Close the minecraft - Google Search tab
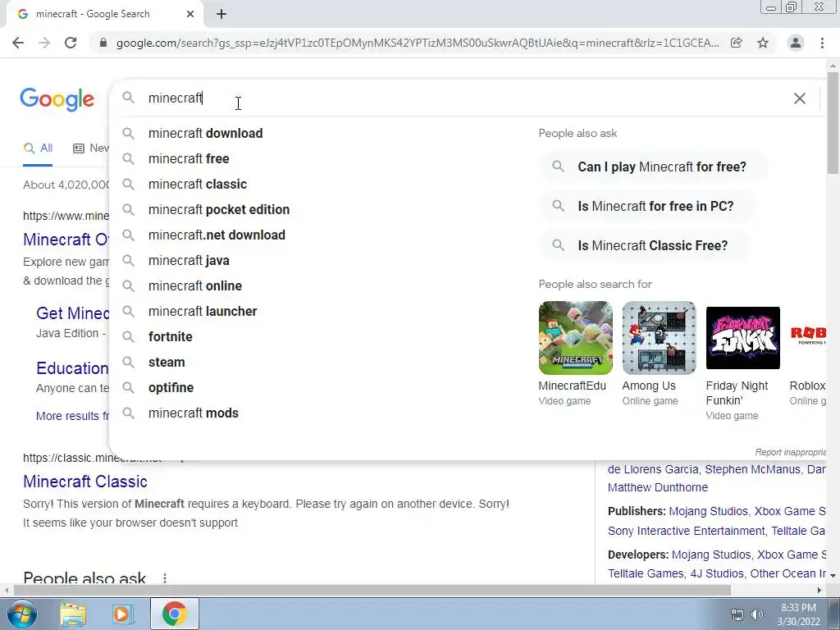This screenshot has height=630, width=840. point(190,14)
